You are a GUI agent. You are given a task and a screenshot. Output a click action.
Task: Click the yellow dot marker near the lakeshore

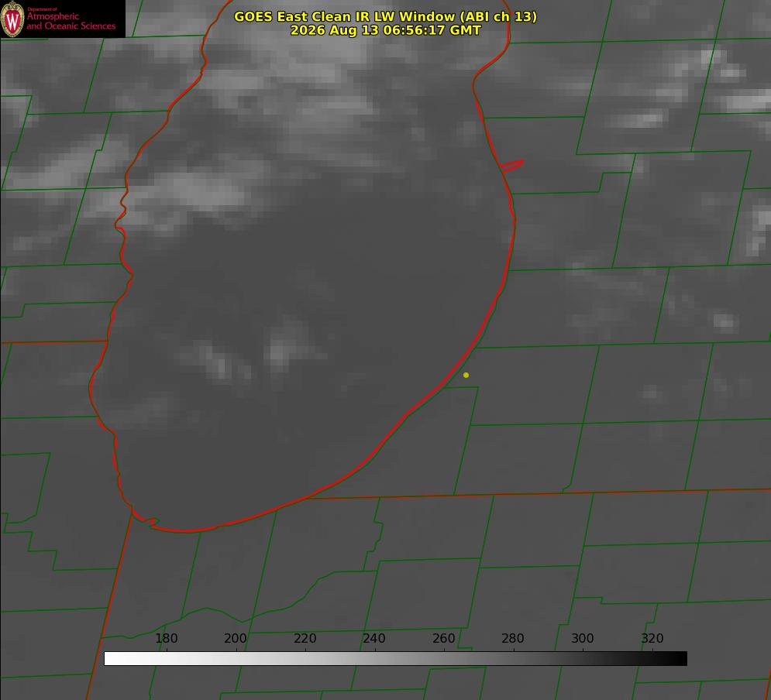click(x=466, y=375)
